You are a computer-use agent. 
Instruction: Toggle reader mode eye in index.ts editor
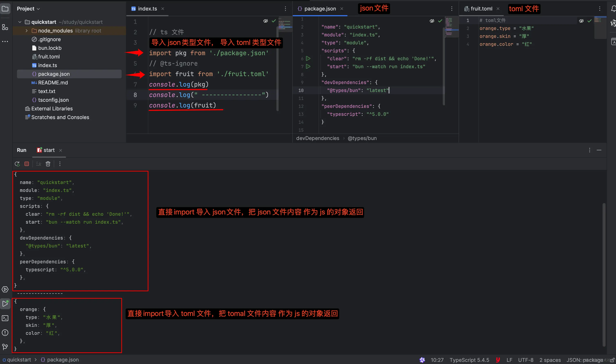pyautogui.click(x=266, y=21)
